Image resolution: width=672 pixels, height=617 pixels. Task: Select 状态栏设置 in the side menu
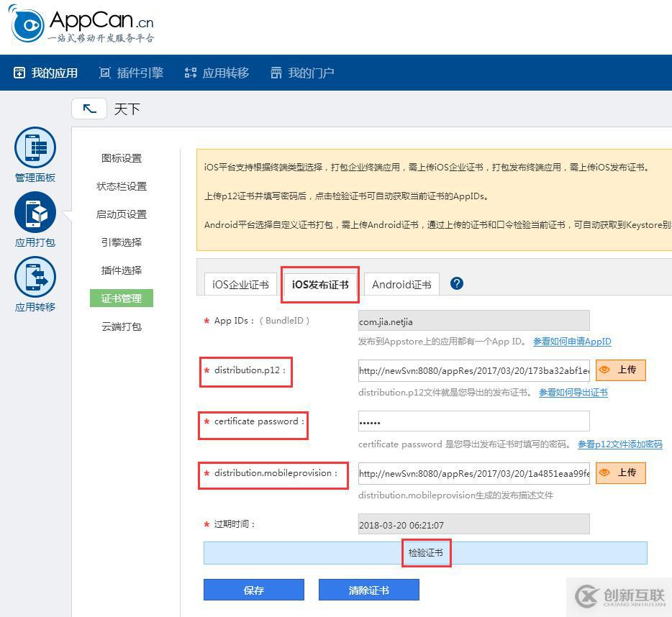[122, 186]
